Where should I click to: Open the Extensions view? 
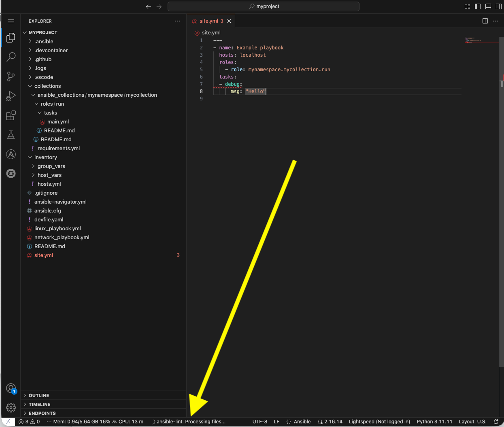[11, 115]
